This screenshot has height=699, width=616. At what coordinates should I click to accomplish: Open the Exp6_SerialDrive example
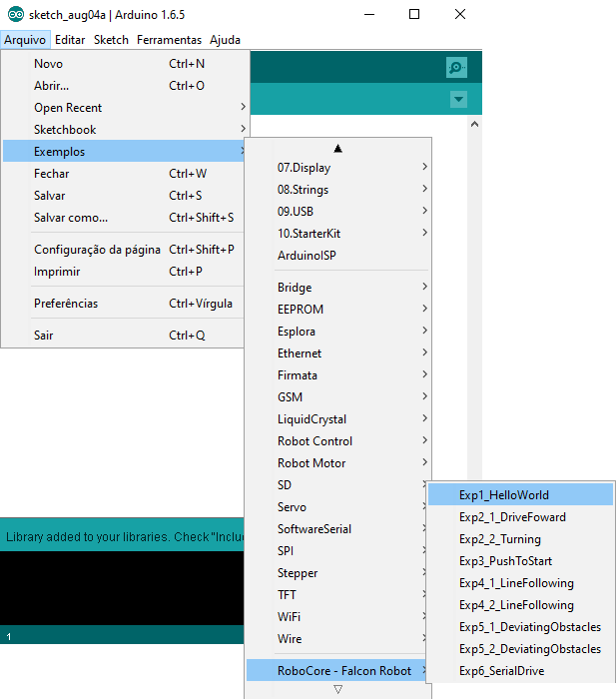(x=520, y=670)
